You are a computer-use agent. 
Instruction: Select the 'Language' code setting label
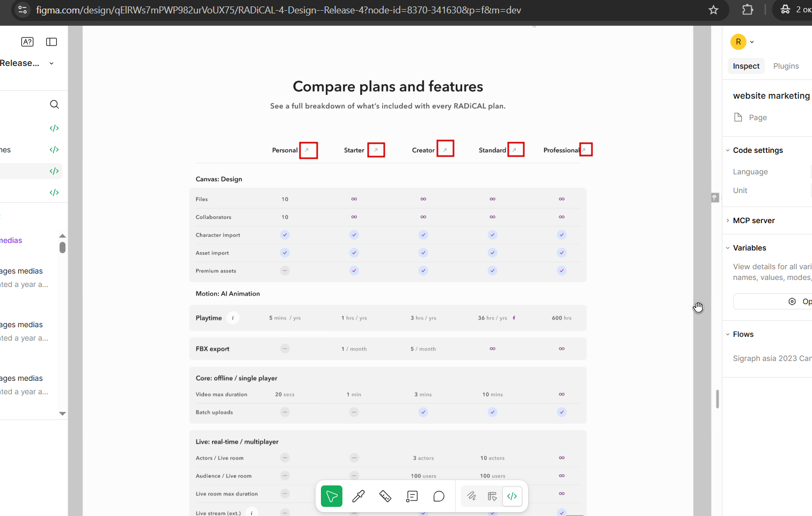[750, 172]
